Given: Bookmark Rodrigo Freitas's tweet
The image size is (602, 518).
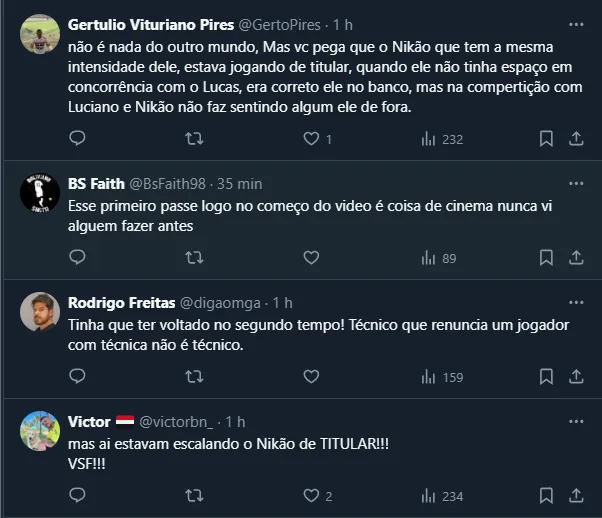Looking at the screenshot, I should (x=546, y=377).
